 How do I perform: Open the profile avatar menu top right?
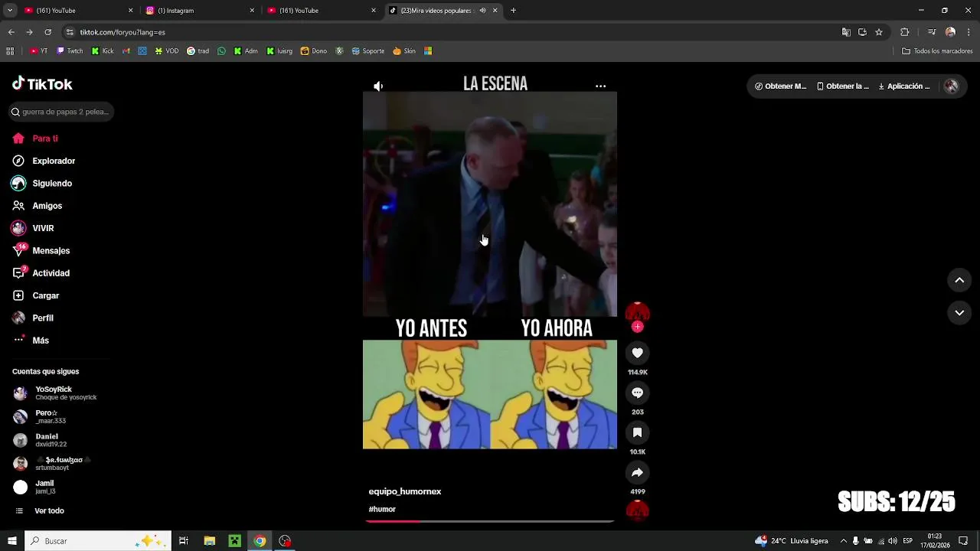[951, 86]
